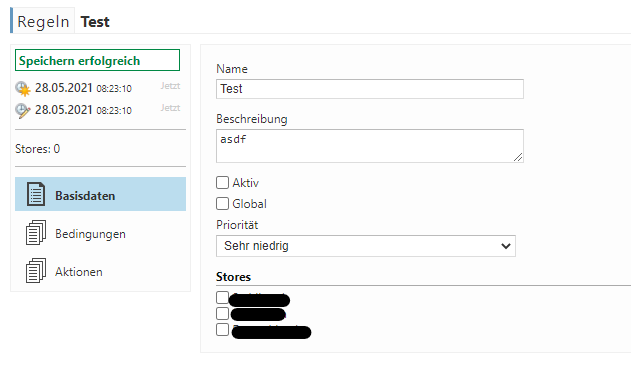Toggle the Global checkbox
Screen dimensions: 631x388
pos(223,204)
